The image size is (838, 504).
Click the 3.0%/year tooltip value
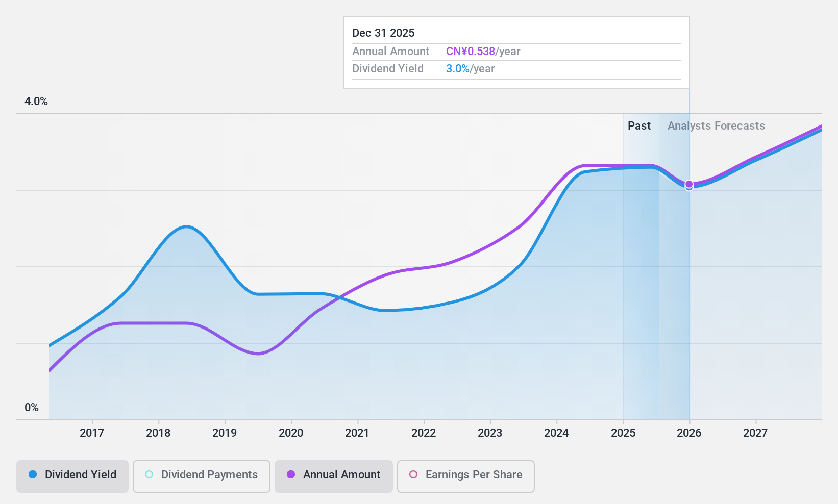(470, 69)
